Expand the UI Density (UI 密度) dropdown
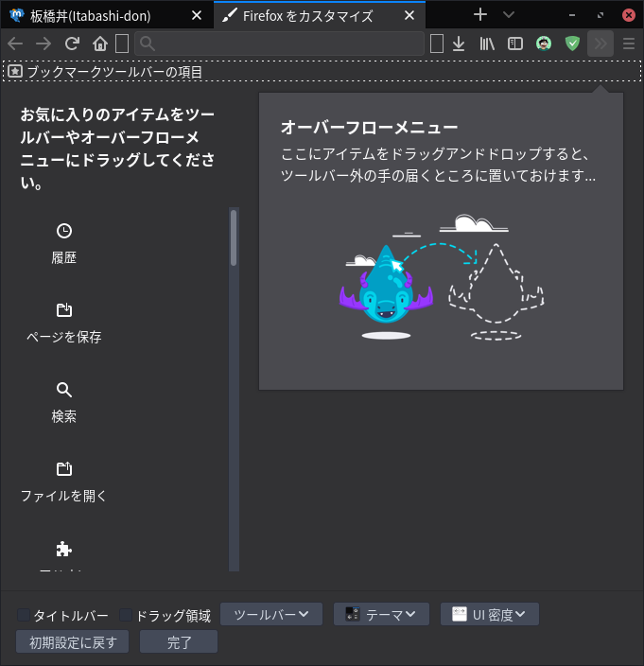644x666 pixels. 490,615
